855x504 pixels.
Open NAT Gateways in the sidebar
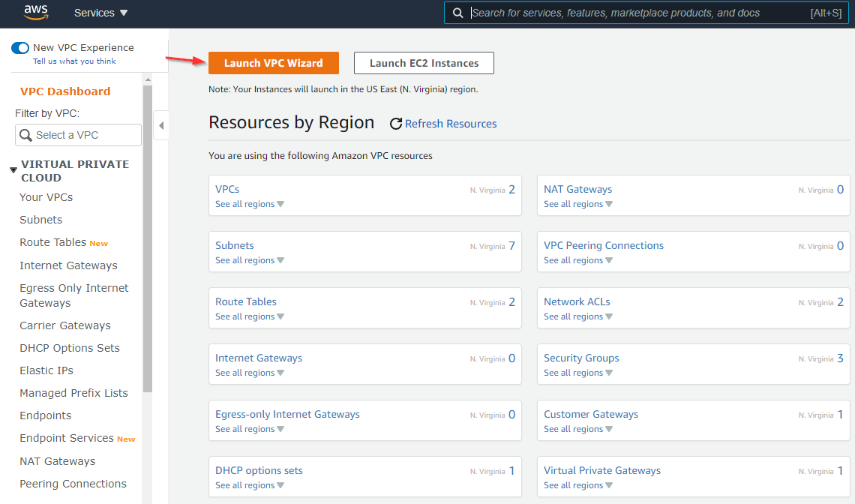pyautogui.click(x=57, y=461)
